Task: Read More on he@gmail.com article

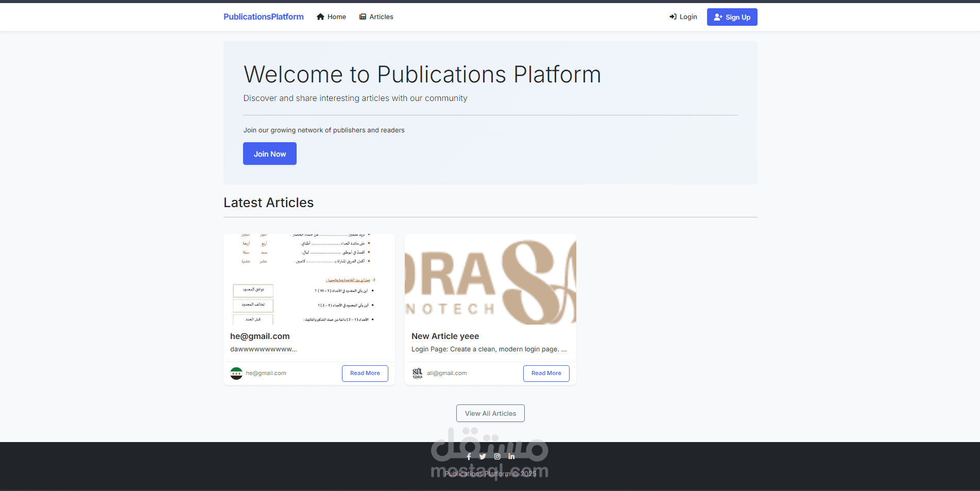Action: point(365,374)
